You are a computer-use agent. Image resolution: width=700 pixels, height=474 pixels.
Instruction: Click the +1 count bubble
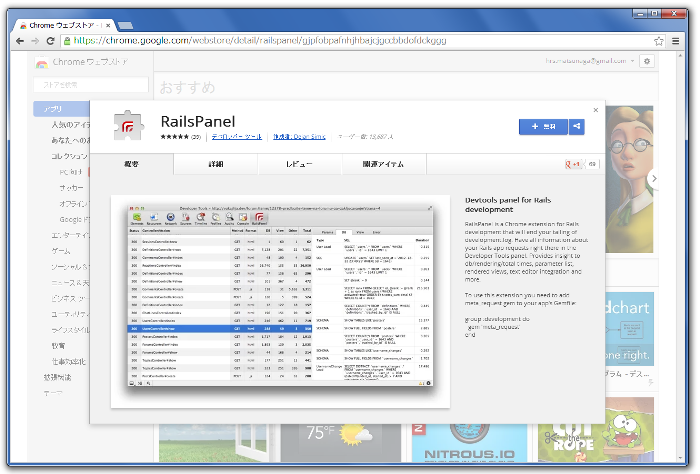592,164
